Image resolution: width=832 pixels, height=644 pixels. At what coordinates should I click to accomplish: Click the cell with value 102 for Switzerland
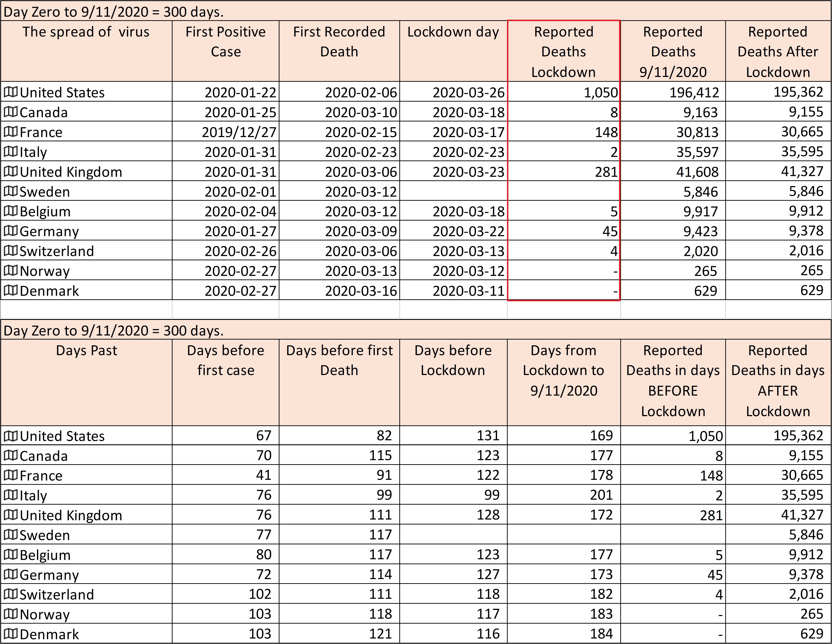point(226,594)
